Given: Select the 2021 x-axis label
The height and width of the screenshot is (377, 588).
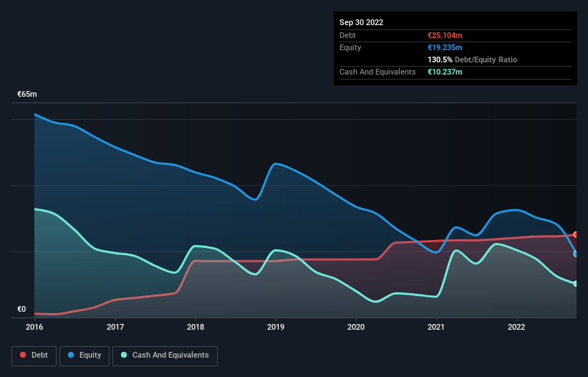Looking at the screenshot, I should [x=436, y=327].
